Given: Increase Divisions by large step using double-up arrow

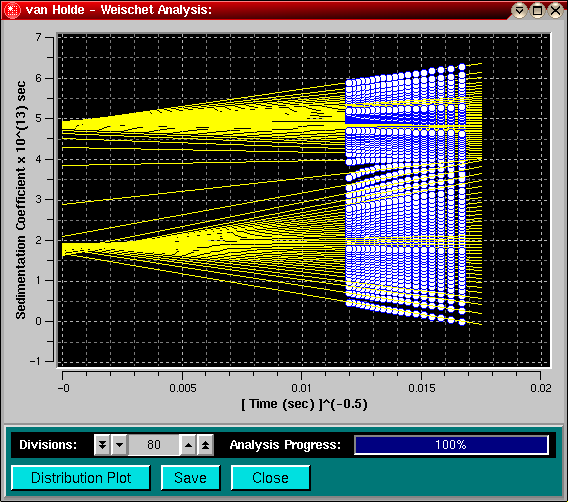Looking at the screenshot, I should coord(205,445).
